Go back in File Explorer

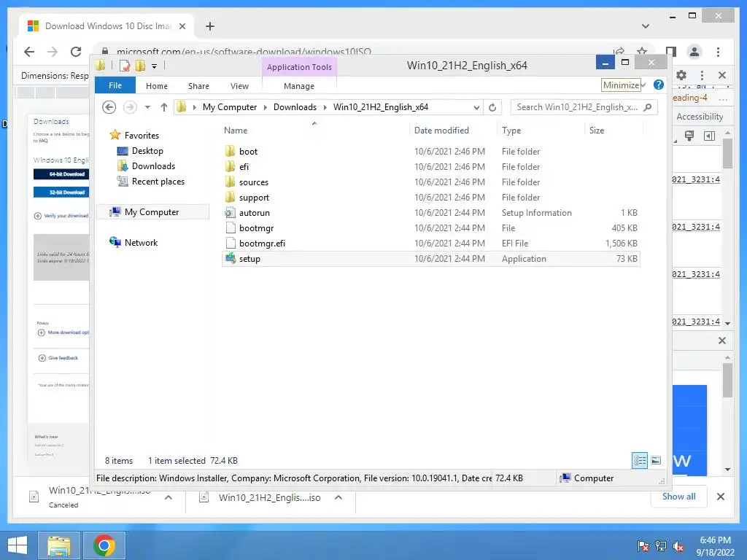tap(109, 107)
